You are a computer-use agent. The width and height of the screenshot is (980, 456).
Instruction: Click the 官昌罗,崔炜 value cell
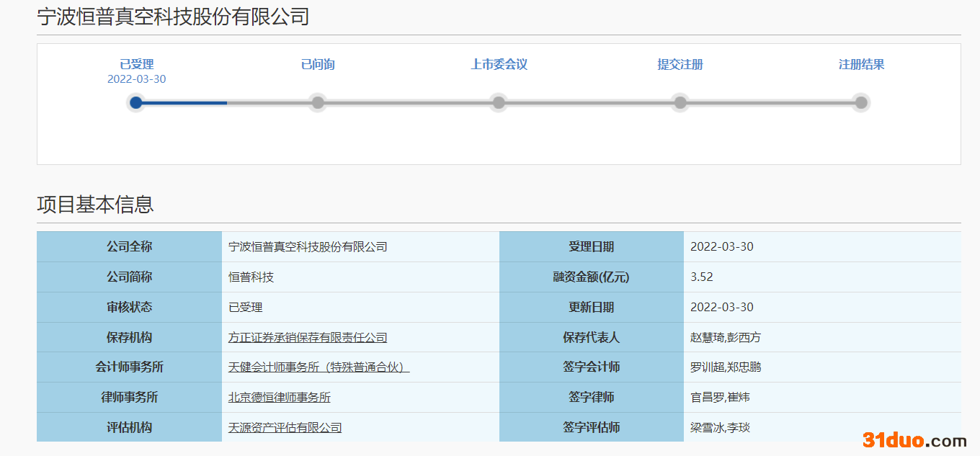click(822, 398)
